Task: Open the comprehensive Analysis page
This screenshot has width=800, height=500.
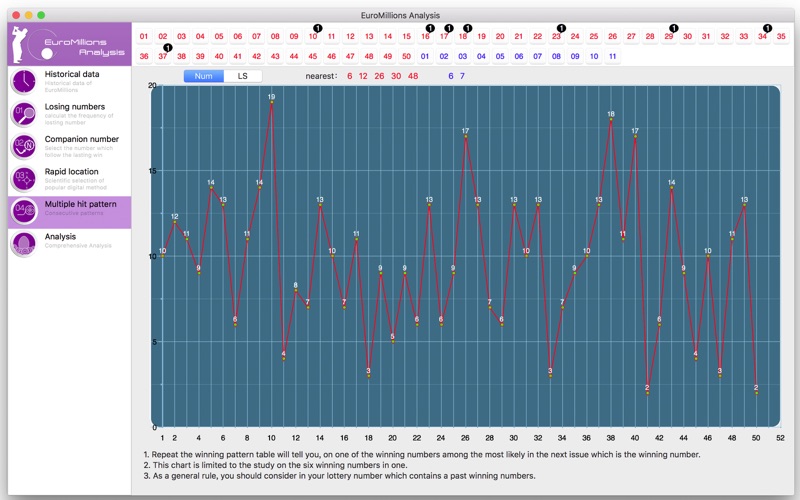Action: (x=69, y=244)
